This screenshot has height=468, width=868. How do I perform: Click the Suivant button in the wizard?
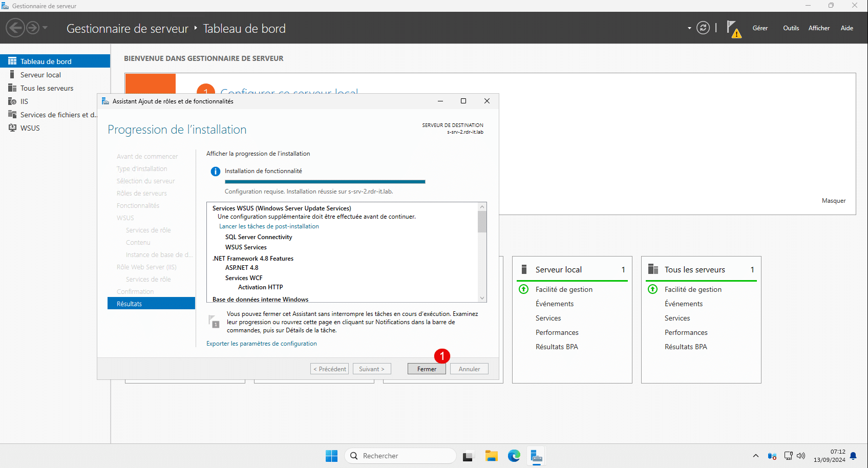372,369
